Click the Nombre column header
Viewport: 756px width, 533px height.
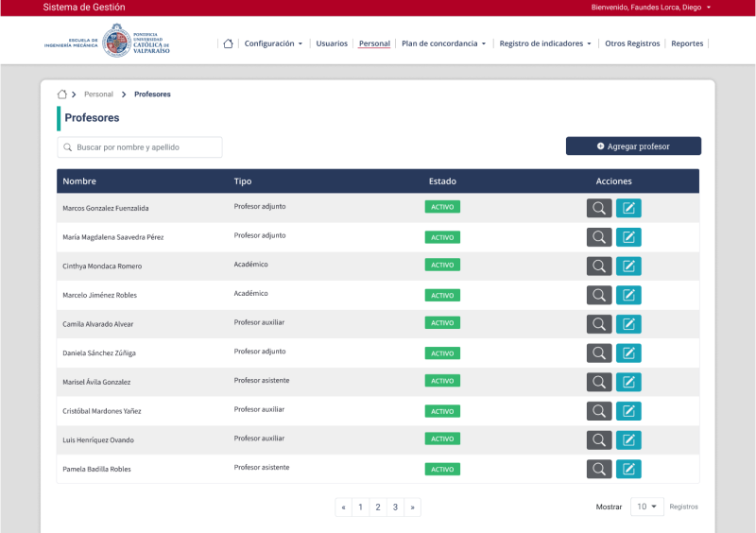[79, 181]
